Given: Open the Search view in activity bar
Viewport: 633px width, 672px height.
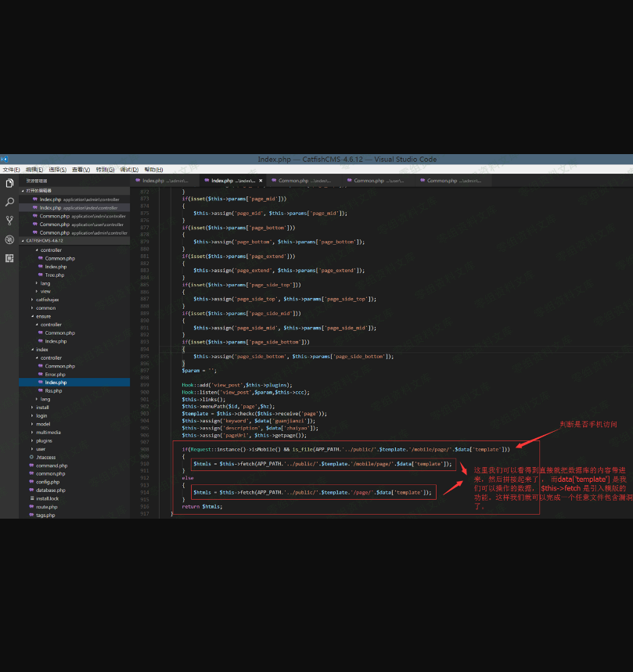Looking at the screenshot, I should click(x=9, y=202).
